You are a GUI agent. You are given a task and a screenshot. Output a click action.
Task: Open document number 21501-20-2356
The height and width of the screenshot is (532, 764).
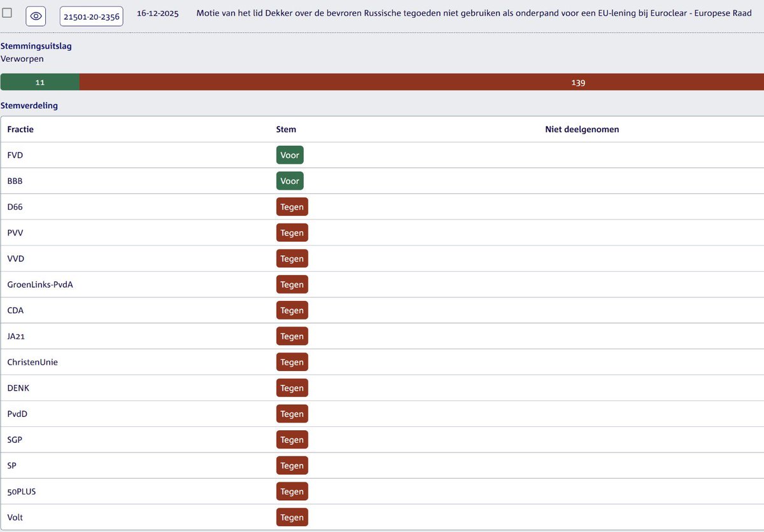pos(92,16)
